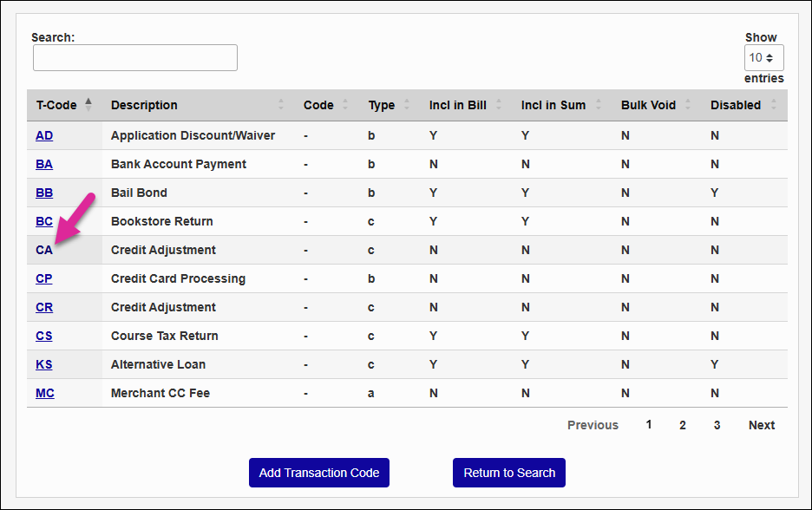Open the BC transaction code link
Screen dimensions: 812x510
pyautogui.click(x=44, y=221)
